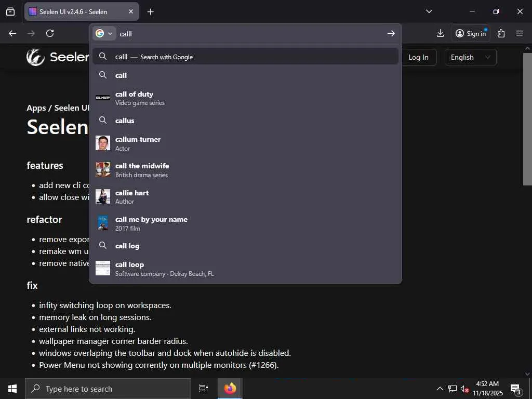
Task: Open the clock showing 4:52 AM
Action: [487, 389]
